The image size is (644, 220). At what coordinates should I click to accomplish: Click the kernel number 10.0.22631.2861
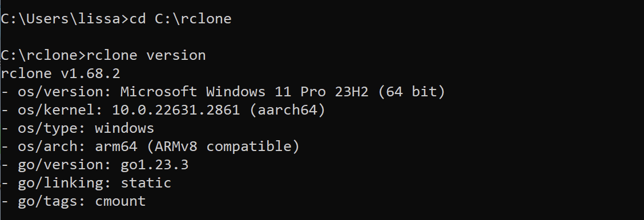coord(176,110)
